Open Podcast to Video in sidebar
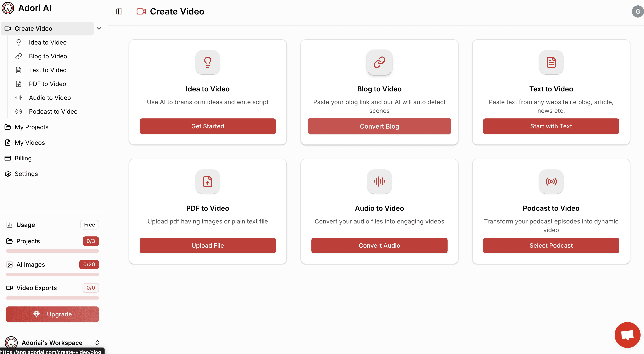 click(x=53, y=112)
